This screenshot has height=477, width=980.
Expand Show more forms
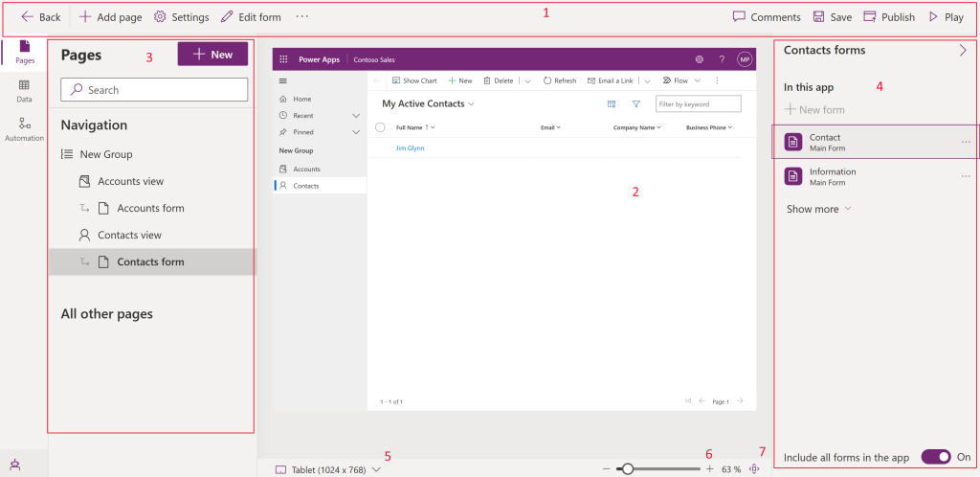coord(819,209)
